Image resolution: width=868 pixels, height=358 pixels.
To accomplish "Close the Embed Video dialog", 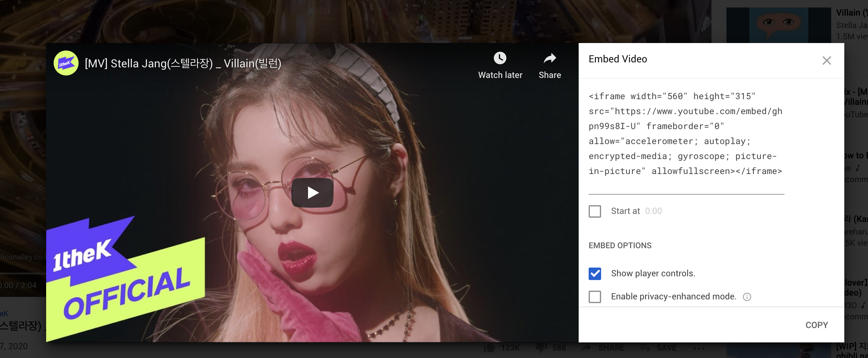I will tap(826, 61).
